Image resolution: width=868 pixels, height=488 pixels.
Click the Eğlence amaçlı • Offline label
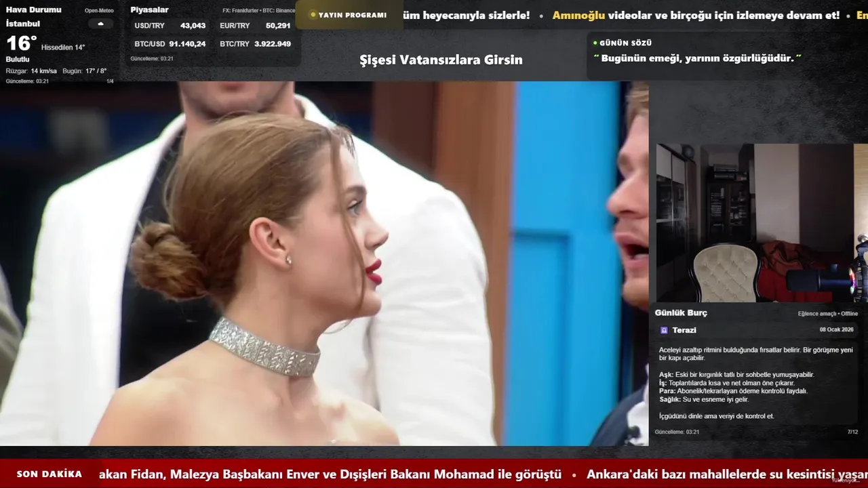828,314
